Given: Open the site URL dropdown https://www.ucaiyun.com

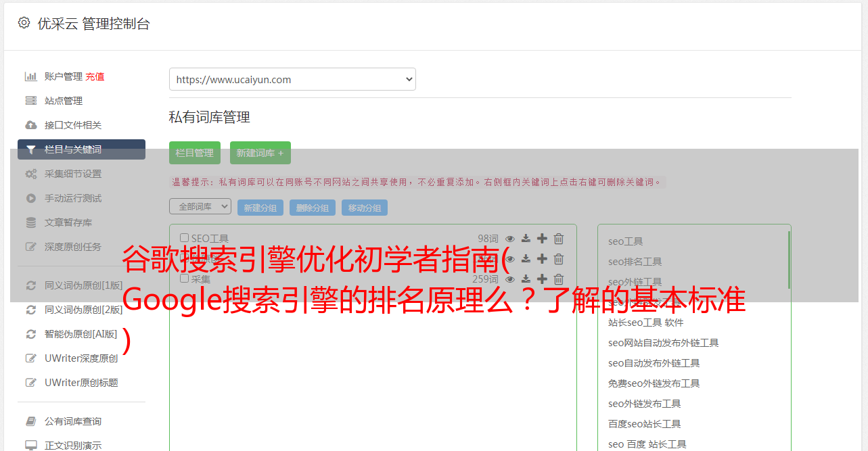Looking at the screenshot, I should 292,79.
